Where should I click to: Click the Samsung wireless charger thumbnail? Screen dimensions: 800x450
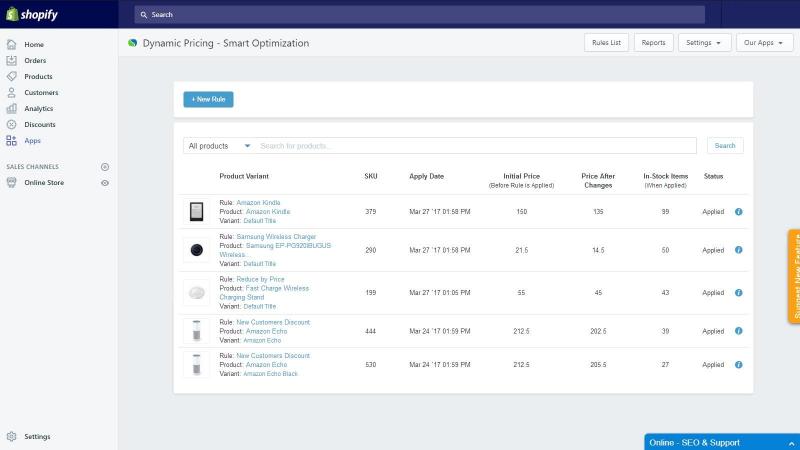(x=196, y=250)
